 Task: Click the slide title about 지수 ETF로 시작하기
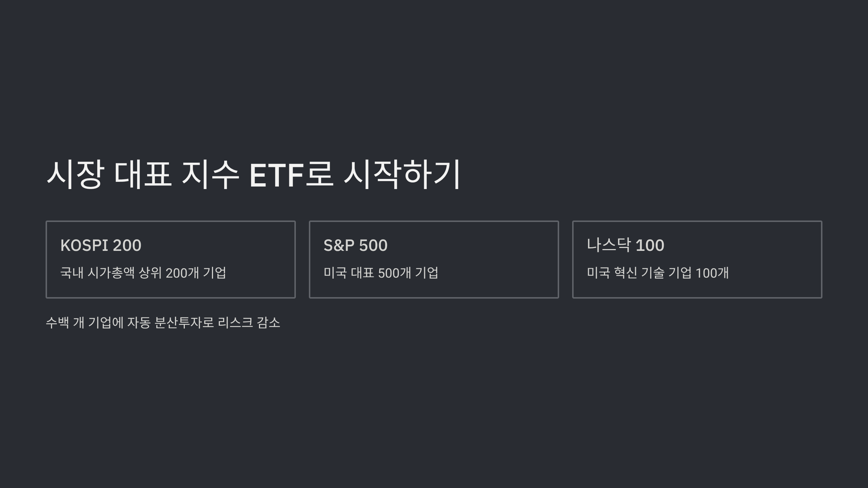(253, 175)
